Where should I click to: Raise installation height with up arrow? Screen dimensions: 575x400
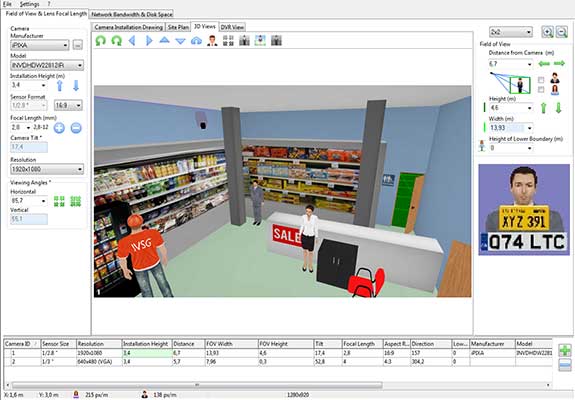pyautogui.click(x=60, y=85)
